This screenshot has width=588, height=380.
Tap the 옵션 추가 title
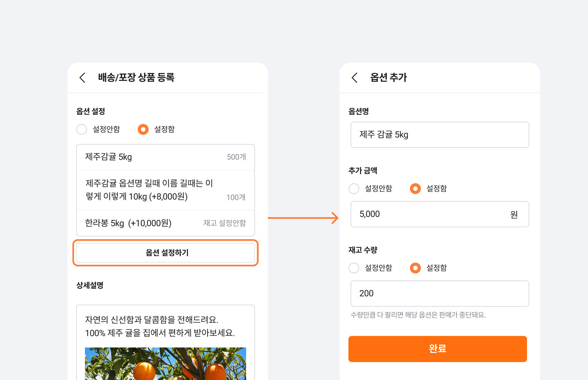[389, 78]
